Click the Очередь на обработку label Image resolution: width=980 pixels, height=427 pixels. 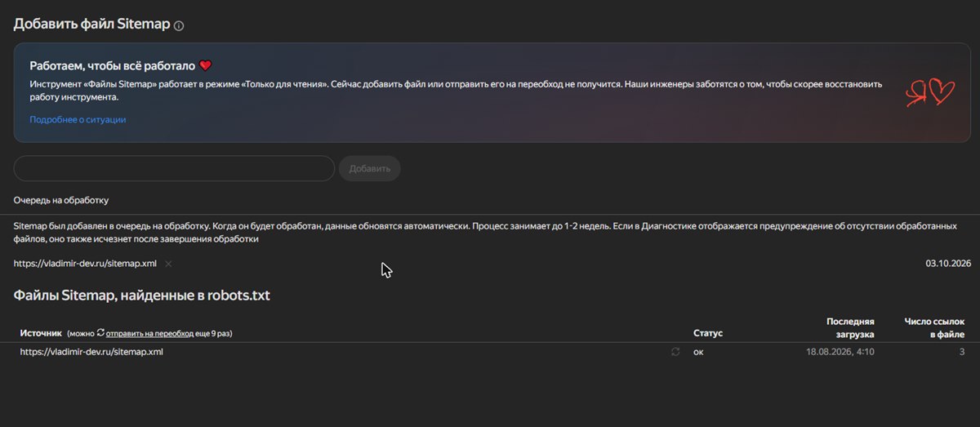[61, 200]
